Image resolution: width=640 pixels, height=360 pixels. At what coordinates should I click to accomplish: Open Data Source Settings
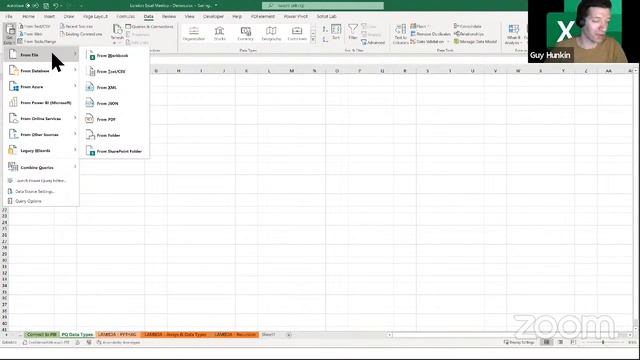[41, 191]
